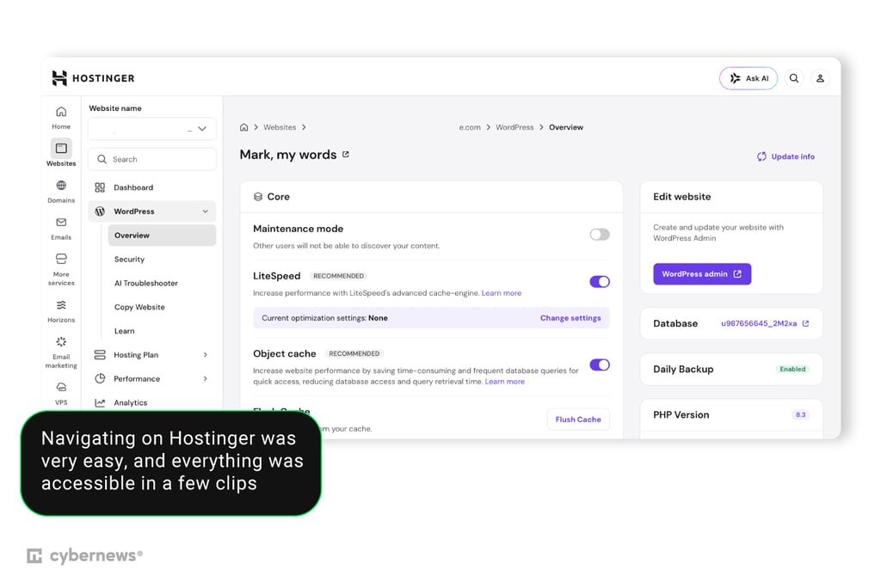
Task: Open the VPS sidebar icon
Action: (61, 388)
